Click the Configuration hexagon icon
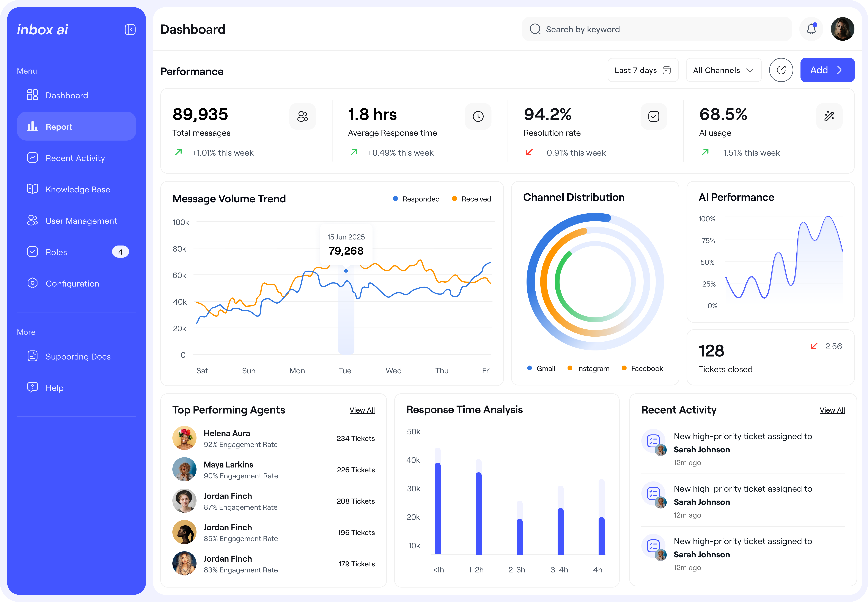The image size is (868, 602). [32, 283]
